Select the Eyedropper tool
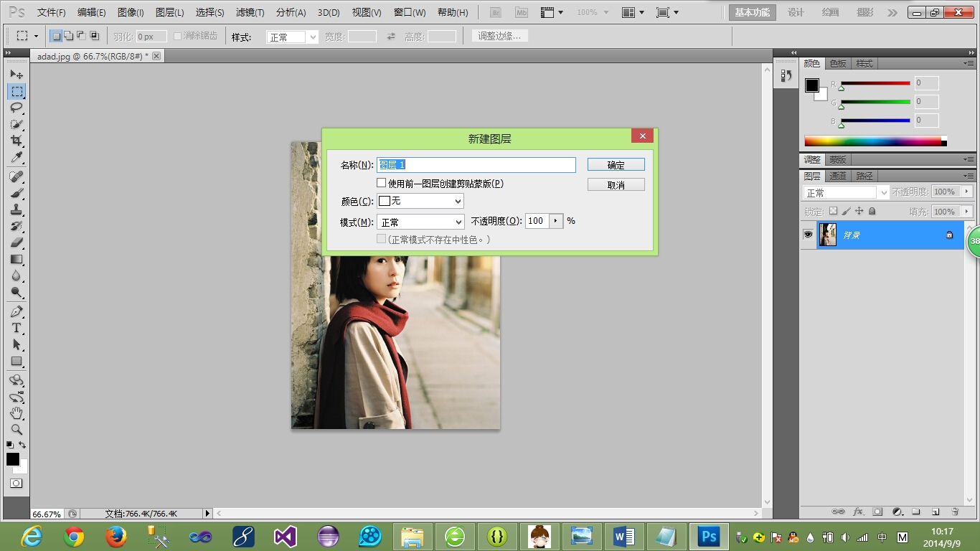 click(x=17, y=157)
